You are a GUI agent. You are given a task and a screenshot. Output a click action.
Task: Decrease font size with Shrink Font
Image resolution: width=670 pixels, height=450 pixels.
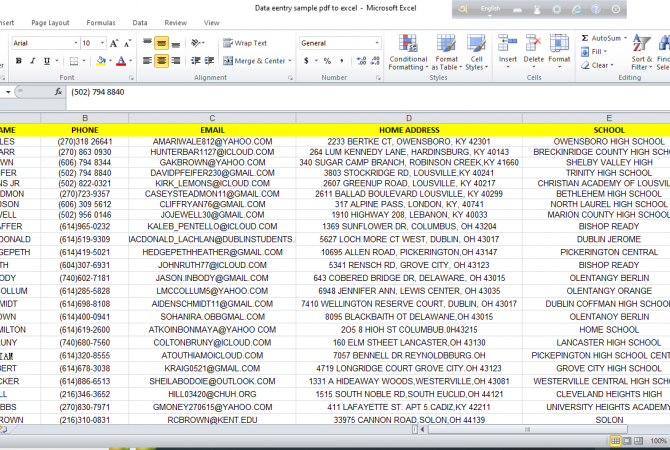pyautogui.click(x=127, y=43)
